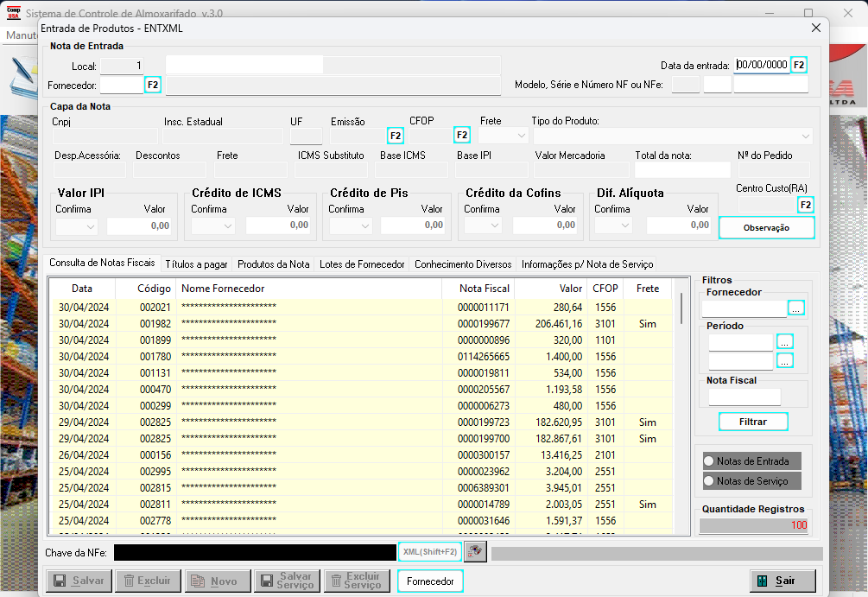
Task: Open second Período date picker button
Action: (x=784, y=360)
